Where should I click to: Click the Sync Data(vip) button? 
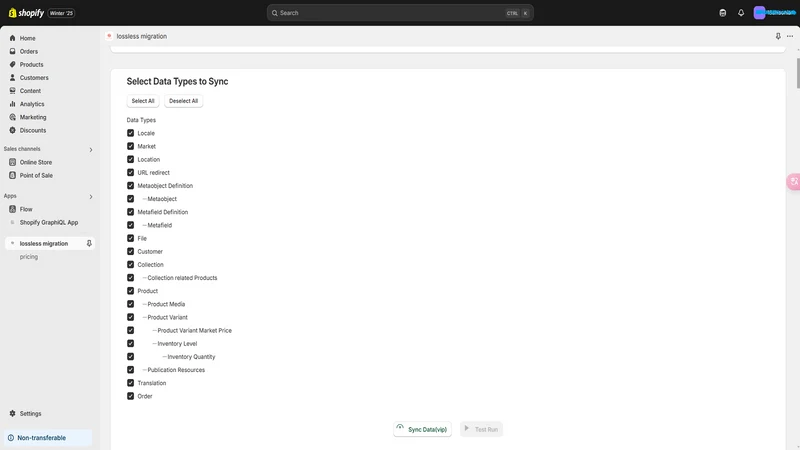422,429
